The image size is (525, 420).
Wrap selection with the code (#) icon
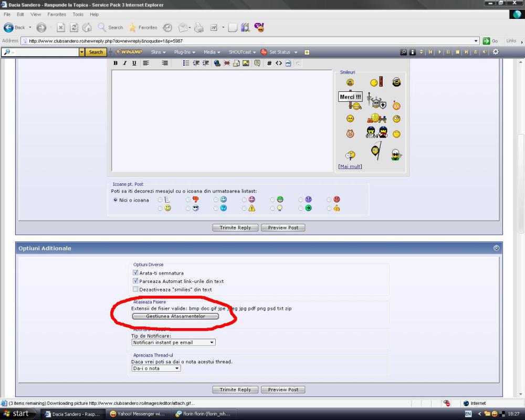(x=269, y=63)
